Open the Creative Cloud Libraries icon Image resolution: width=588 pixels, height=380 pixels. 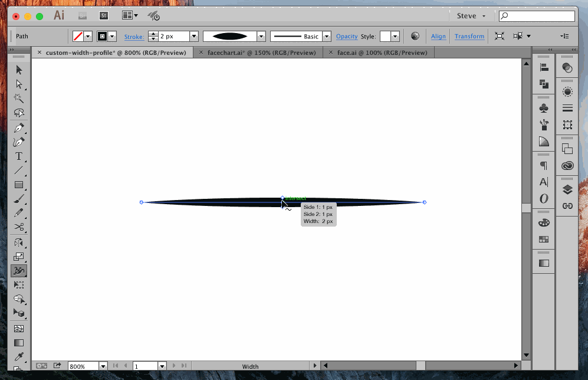pos(567,165)
